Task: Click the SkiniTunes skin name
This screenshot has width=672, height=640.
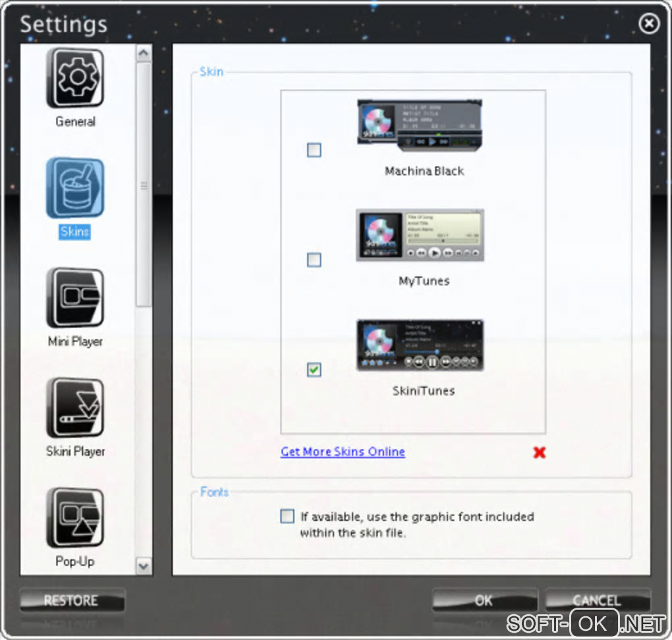Action: tap(424, 390)
